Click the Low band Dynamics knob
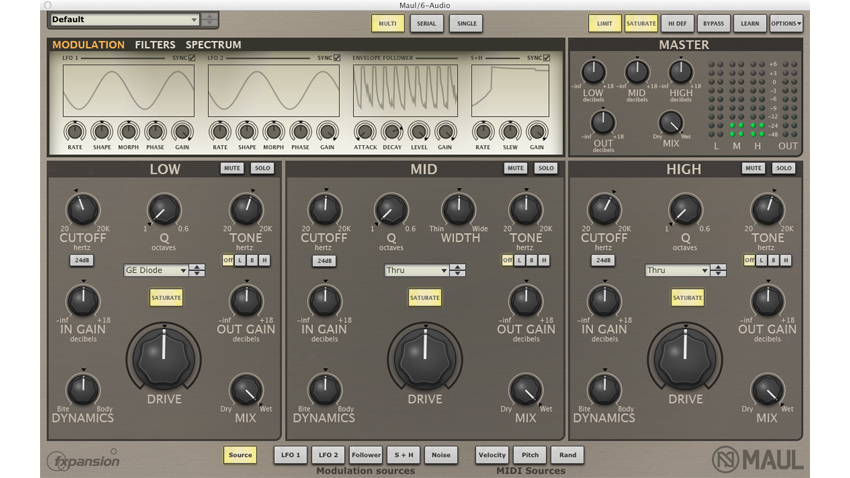Viewport: 850px width, 478px height. 82,390
